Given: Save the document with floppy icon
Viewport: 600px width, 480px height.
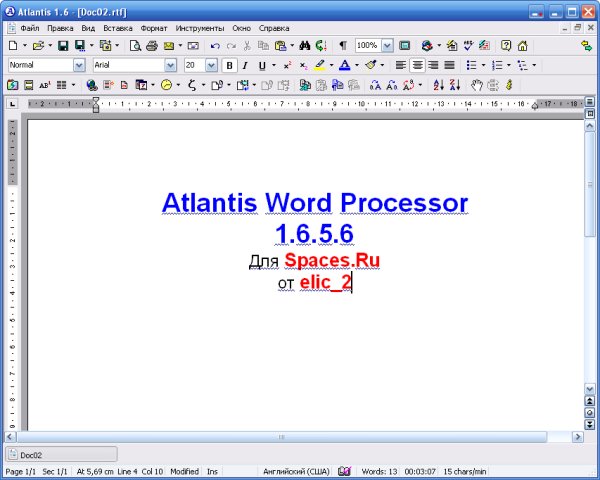Looking at the screenshot, I should (x=63, y=46).
